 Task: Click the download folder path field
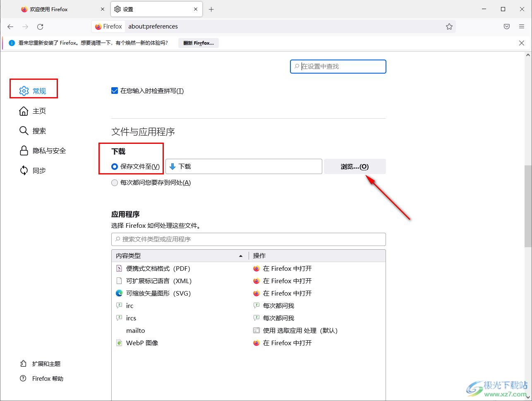[244, 166]
